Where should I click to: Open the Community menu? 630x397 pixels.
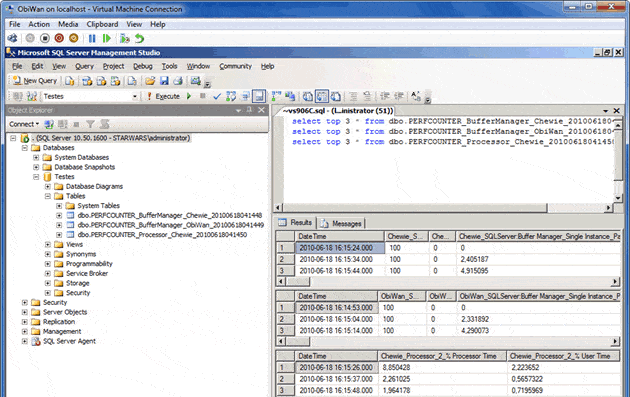click(x=235, y=66)
